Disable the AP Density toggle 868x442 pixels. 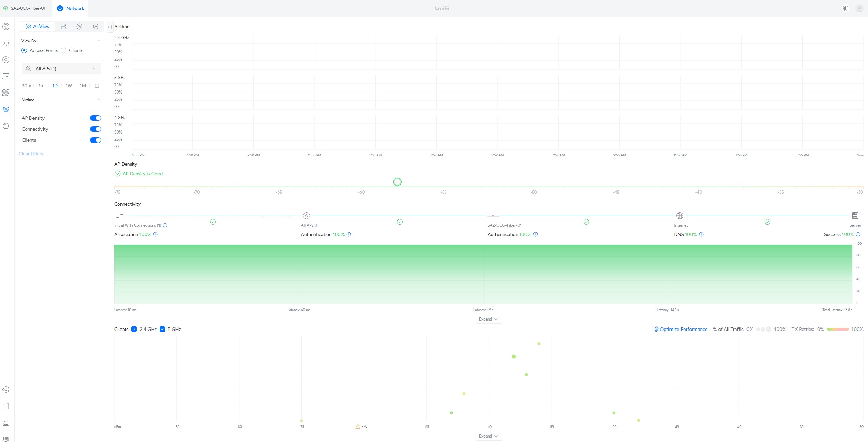(x=96, y=118)
